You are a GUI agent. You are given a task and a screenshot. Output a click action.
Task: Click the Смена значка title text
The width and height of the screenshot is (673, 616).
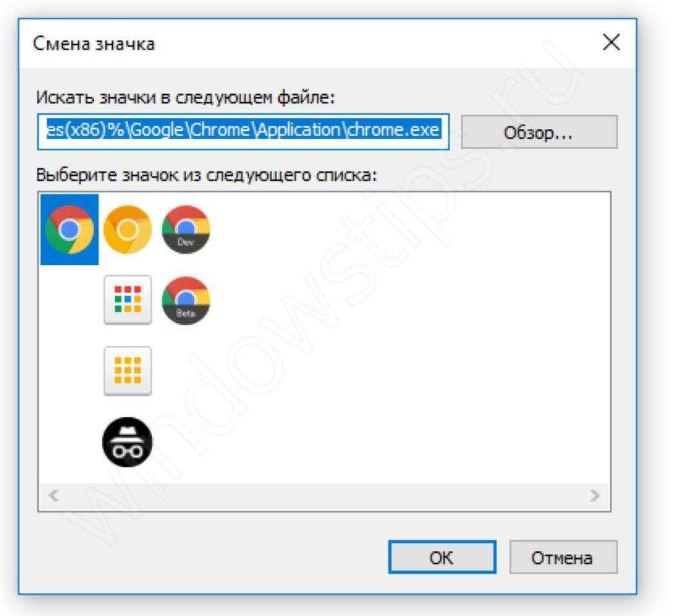[x=93, y=44]
